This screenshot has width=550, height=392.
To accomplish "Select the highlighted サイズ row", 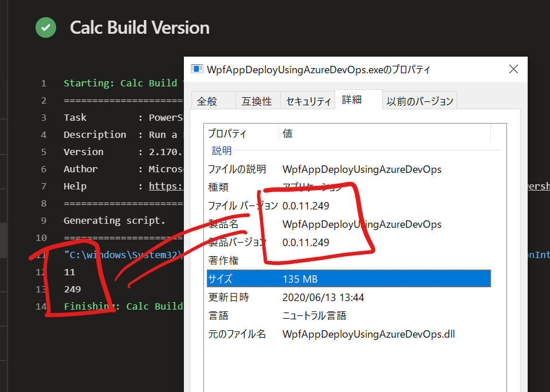I will tap(349, 279).
